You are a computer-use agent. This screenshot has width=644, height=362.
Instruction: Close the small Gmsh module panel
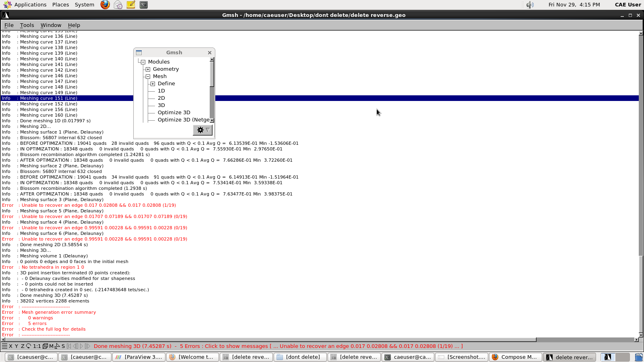coord(210,53)
